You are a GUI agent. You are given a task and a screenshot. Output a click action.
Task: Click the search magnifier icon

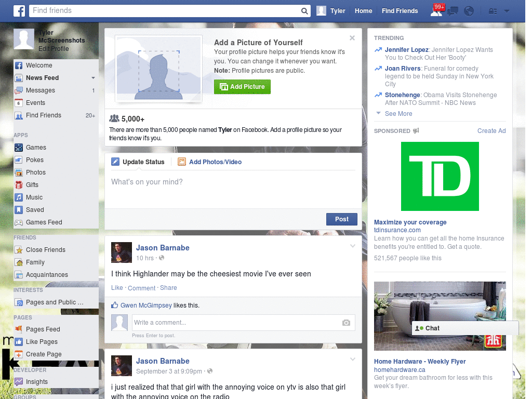(x=304, y=11)
